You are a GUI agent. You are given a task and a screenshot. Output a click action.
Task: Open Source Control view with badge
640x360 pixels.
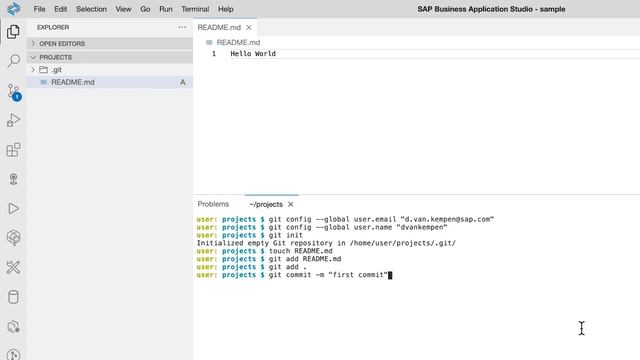[x=14, y=92]
